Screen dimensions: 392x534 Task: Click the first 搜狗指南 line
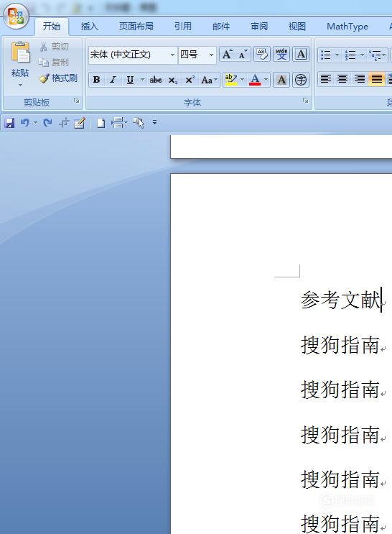(340, 345)
